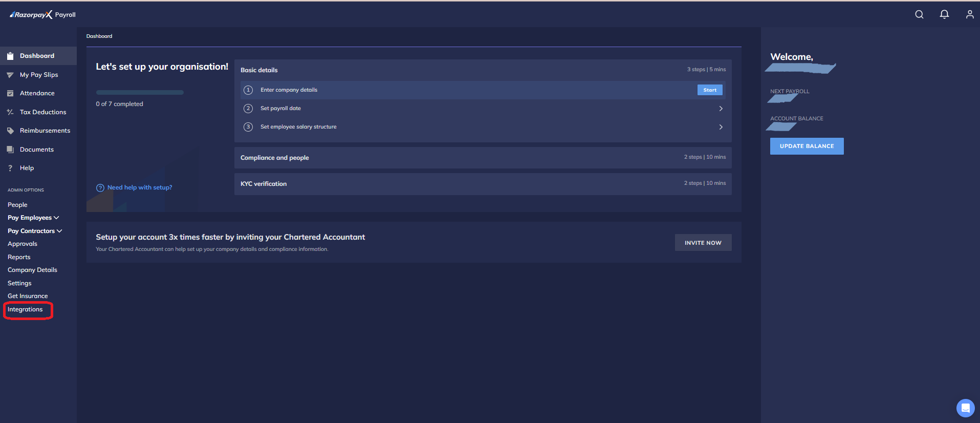Click the Reimbursements tag icon
This screenshot has width=980, height=423.
click(10, 131)
